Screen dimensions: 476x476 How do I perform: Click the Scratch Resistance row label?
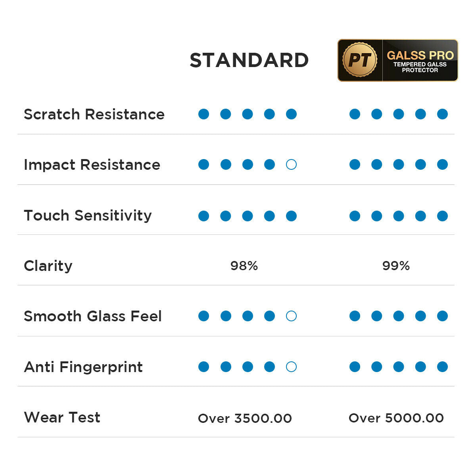tap(94, 114)
